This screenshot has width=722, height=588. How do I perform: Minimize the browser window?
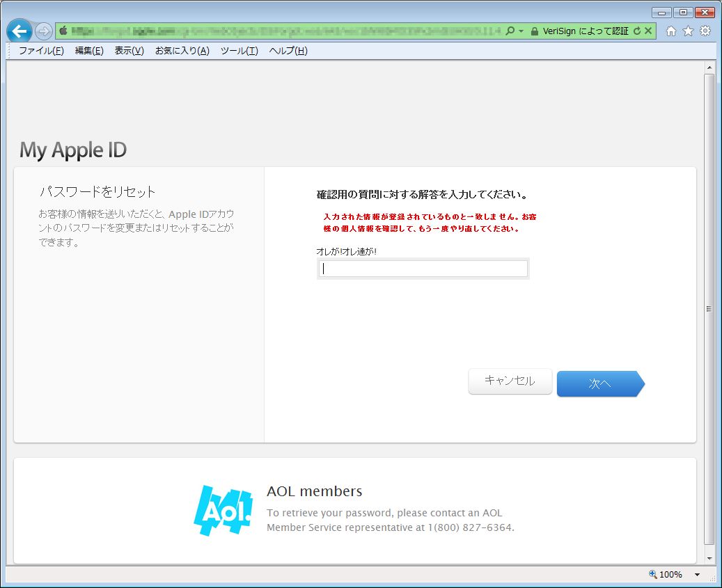pos(661,13)
